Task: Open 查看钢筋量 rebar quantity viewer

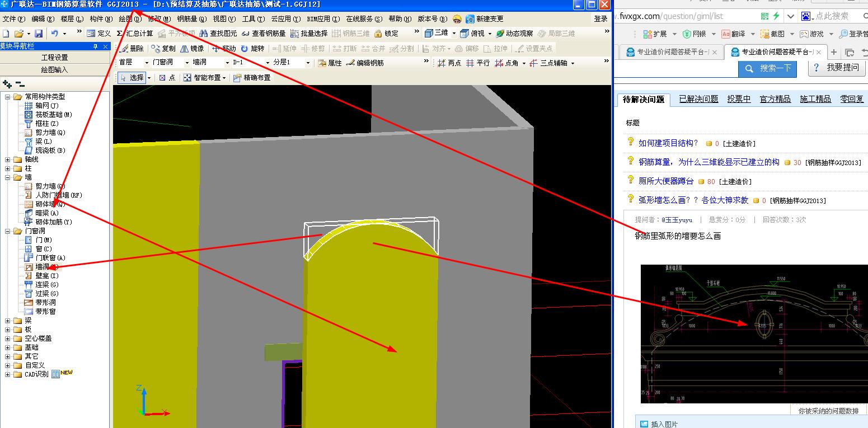Action: pos(264,34)
